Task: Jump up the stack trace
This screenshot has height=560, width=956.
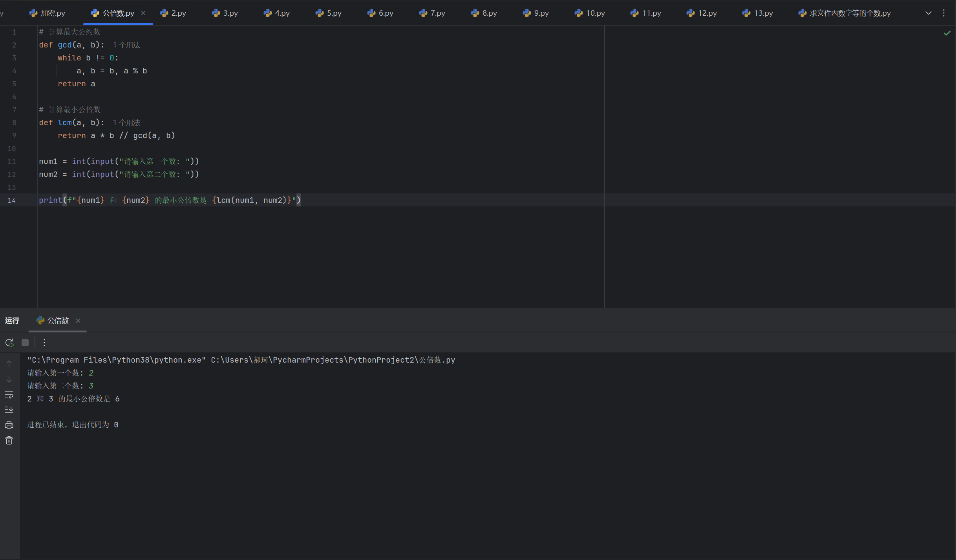Action: (x=9, y=364)
